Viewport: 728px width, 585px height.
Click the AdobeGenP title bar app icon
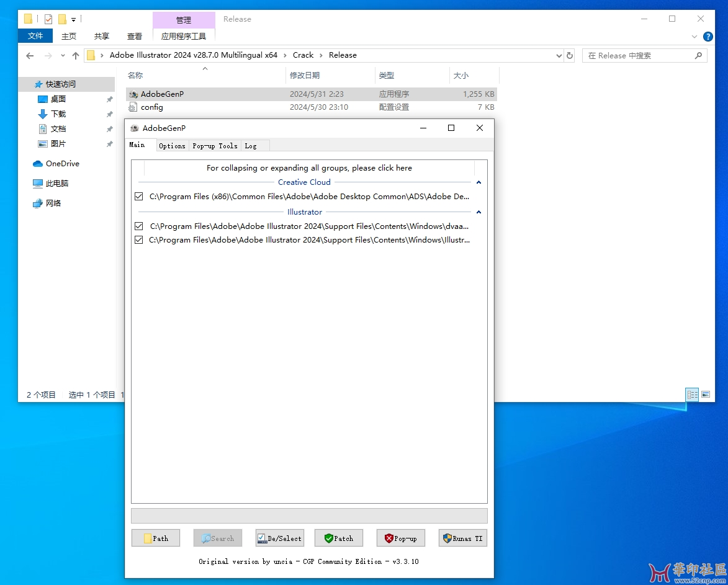point(135,128)
